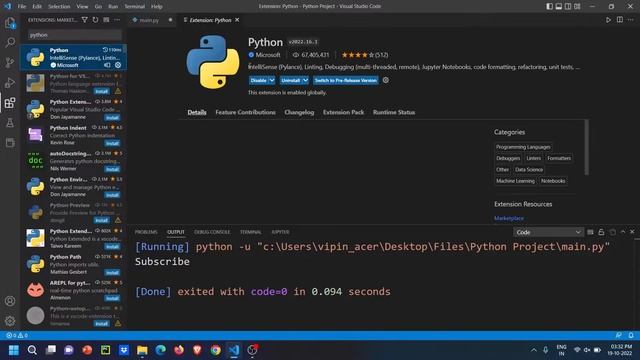This screenshot has width=640, height=360.
Task: Click the Uninstall button
Action: (x=291, y=80)
